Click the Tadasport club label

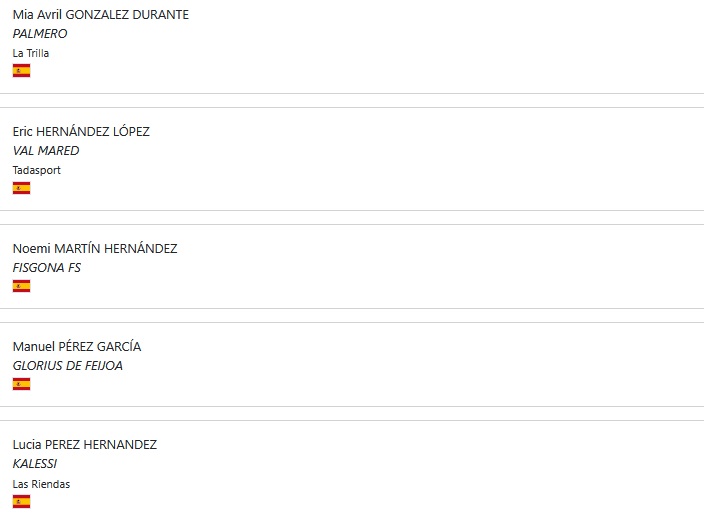click(36, 170)
